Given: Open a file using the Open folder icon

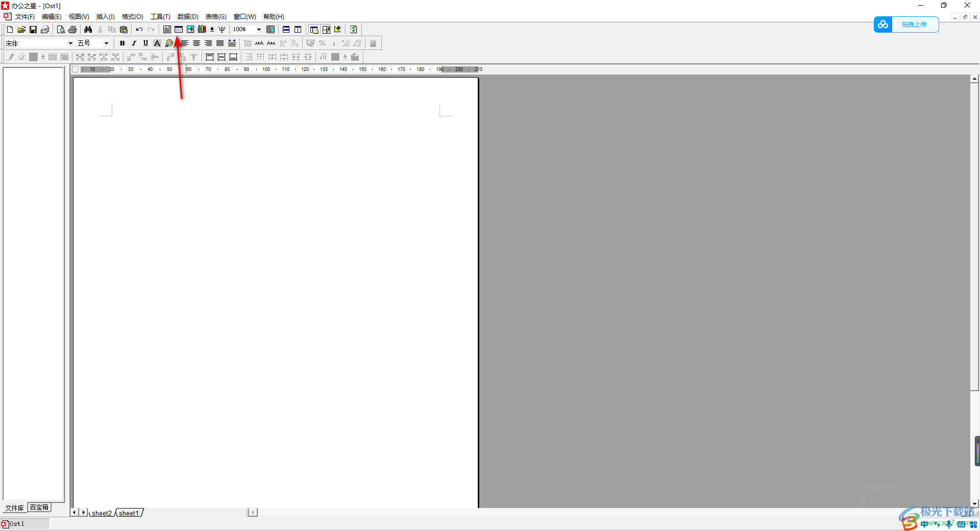Looking at the screenshot, I should coord(21,30).
